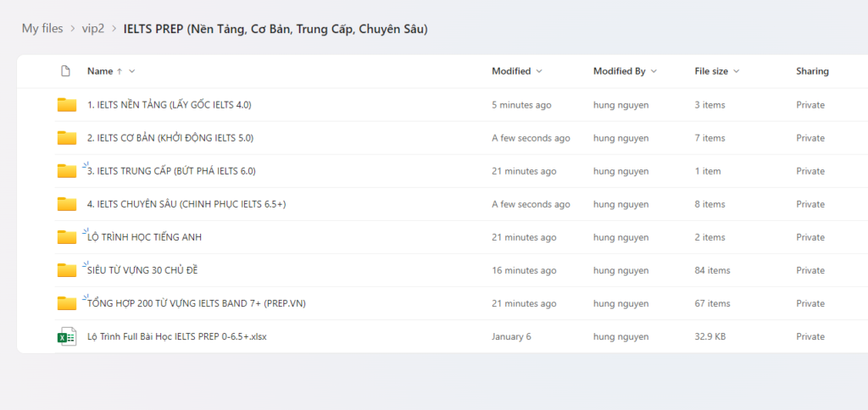The image size is (868, 410).
Task: Open the IELTS NỀN TẢNG folder name link
Action: 170,105
